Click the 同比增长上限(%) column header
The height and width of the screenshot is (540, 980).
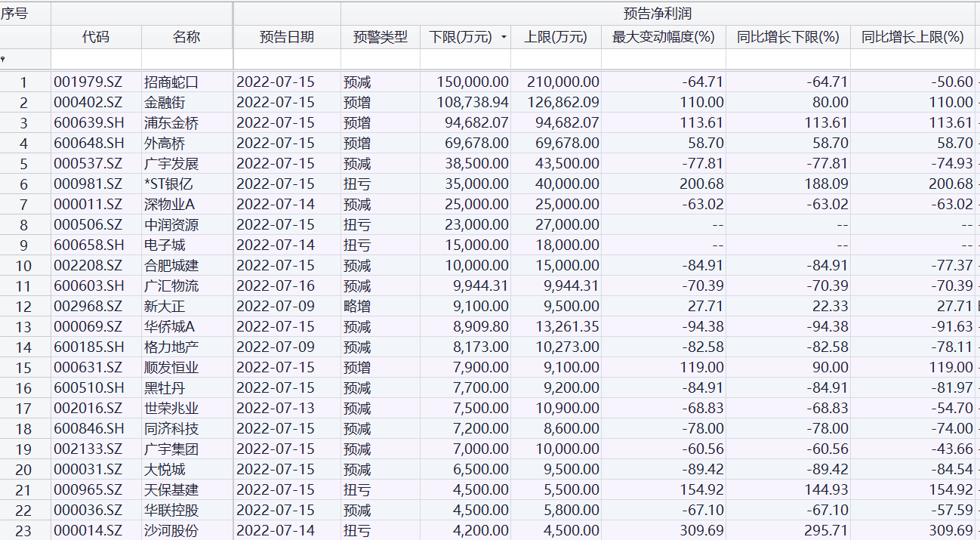pos(913,37)
